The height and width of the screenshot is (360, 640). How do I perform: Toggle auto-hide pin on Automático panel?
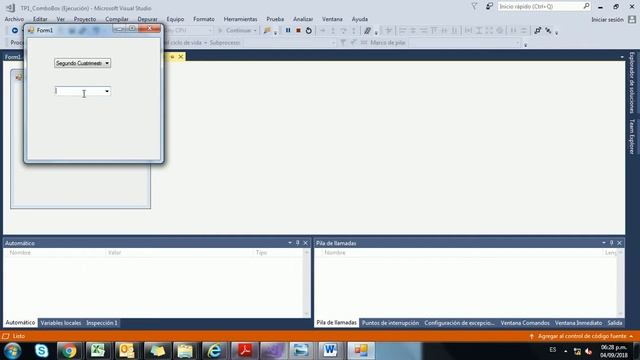[x=298, y=243]
